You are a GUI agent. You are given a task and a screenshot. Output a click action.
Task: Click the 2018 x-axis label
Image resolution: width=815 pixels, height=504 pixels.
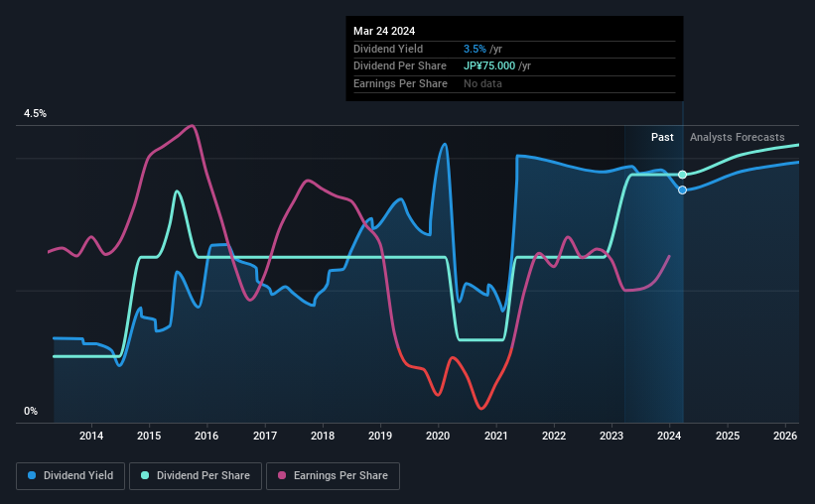(x=323, y=436)
